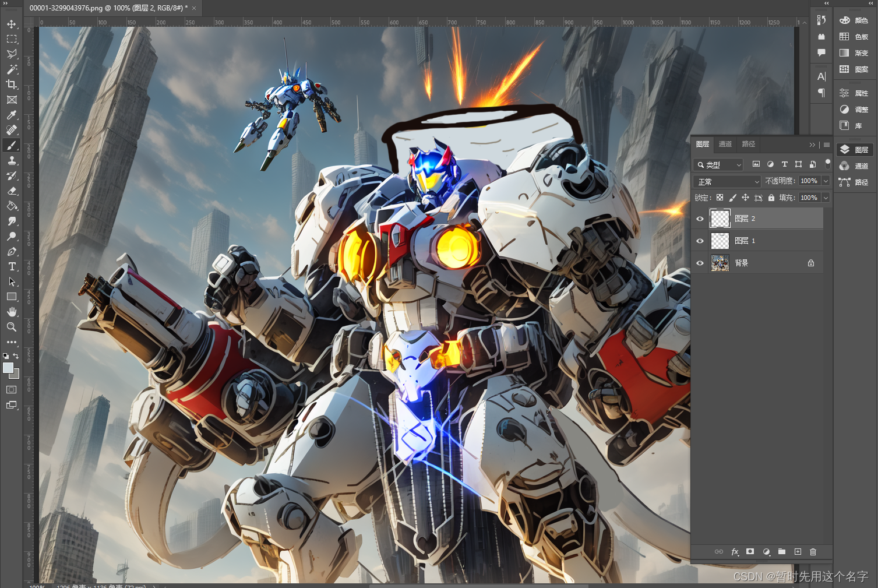Select the Pen tool
The height and width of the screenshot is (588, 878).
pyautogui.click(x=12, y=251)
